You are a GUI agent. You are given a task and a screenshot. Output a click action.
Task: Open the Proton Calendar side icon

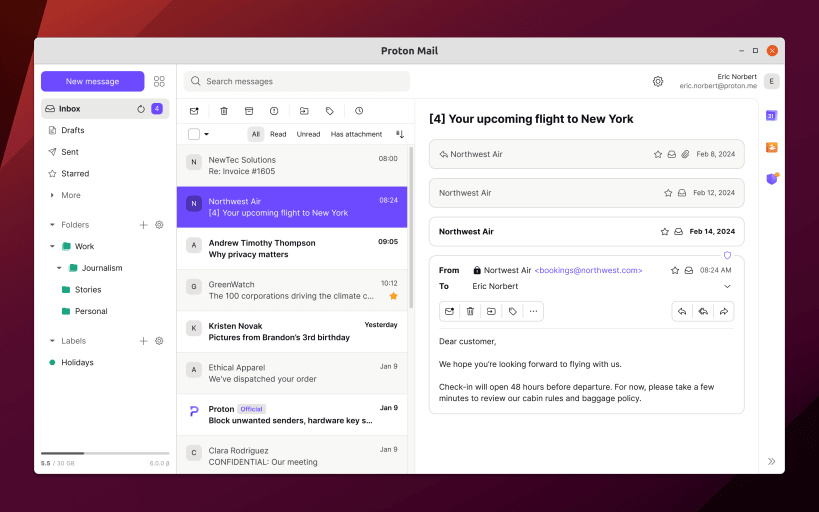[771, 115]
